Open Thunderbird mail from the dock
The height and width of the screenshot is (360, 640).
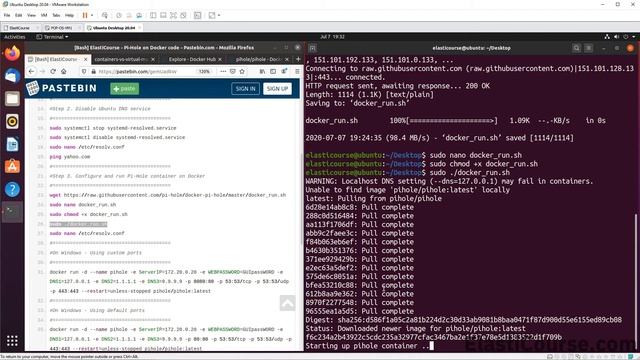12,76
